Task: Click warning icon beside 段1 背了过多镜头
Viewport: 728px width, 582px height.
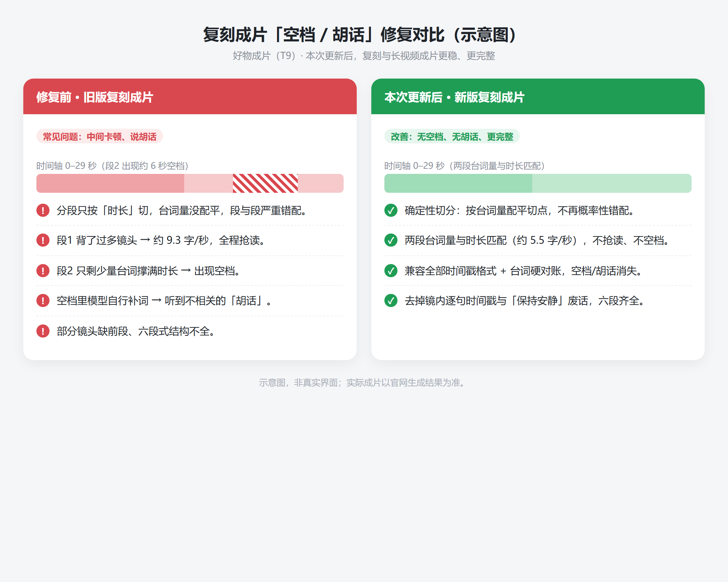Action: [x=43, y=240]
